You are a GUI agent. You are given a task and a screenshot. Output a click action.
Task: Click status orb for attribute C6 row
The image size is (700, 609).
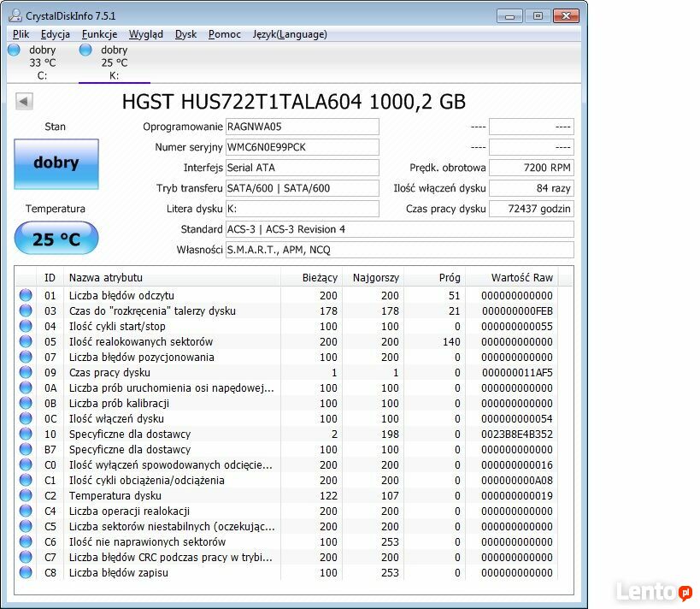[26, 541]
